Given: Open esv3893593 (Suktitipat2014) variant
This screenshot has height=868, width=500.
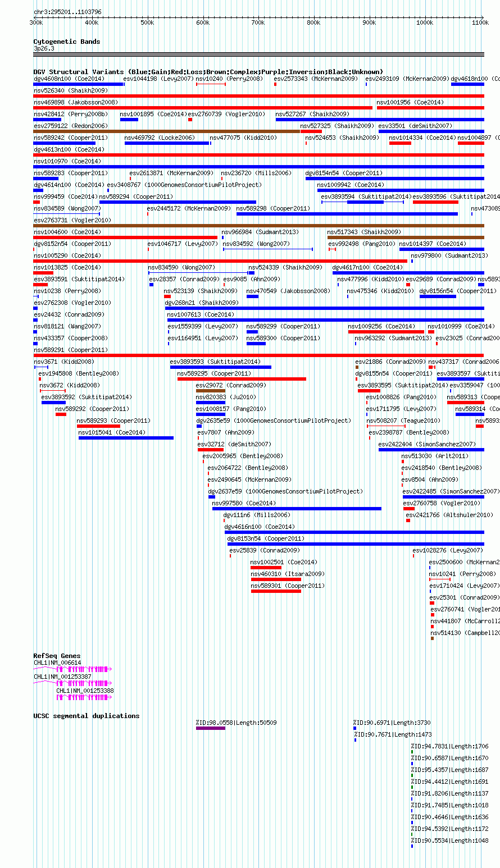Looking at the screenshot, I should (x=215, y=362).
